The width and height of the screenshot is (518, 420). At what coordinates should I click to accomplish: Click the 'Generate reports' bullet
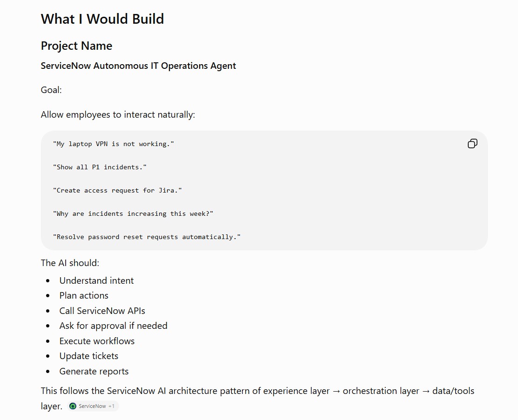click(94, 372)
